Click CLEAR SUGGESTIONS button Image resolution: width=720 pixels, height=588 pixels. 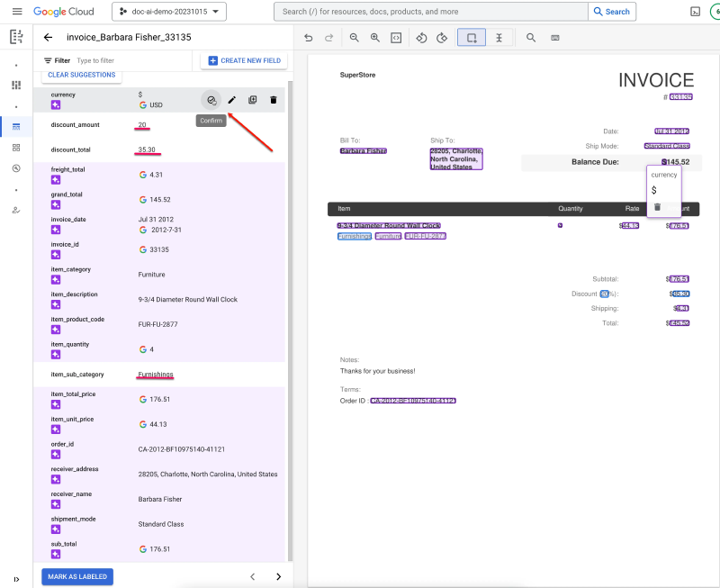pyautogui.click(x=82, y=75)
